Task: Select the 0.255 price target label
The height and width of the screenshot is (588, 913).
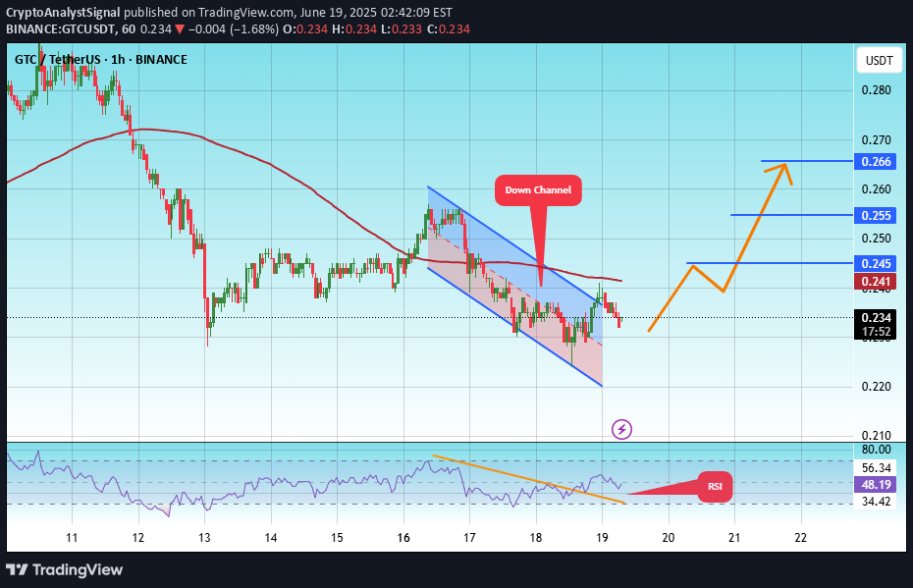Action: click(877, 215)
